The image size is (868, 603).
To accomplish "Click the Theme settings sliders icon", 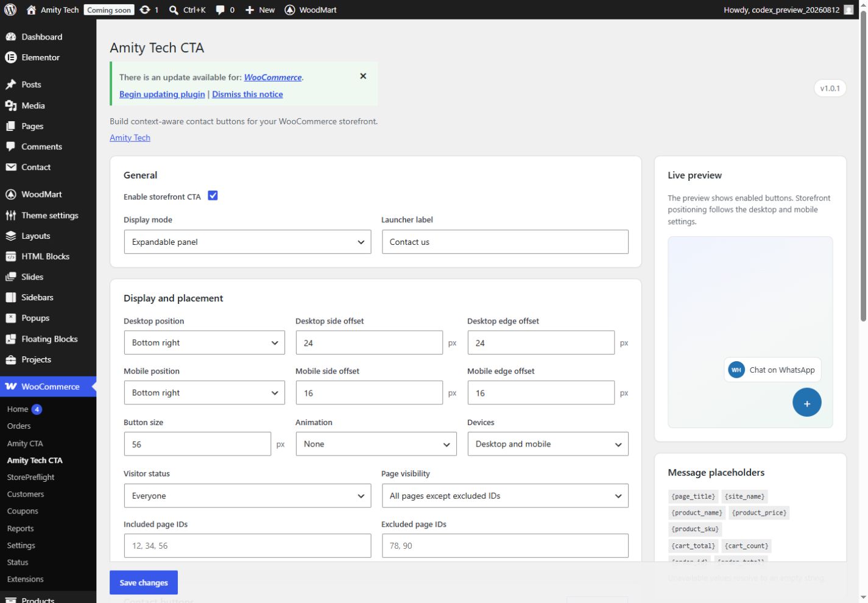I will point(11,215).
